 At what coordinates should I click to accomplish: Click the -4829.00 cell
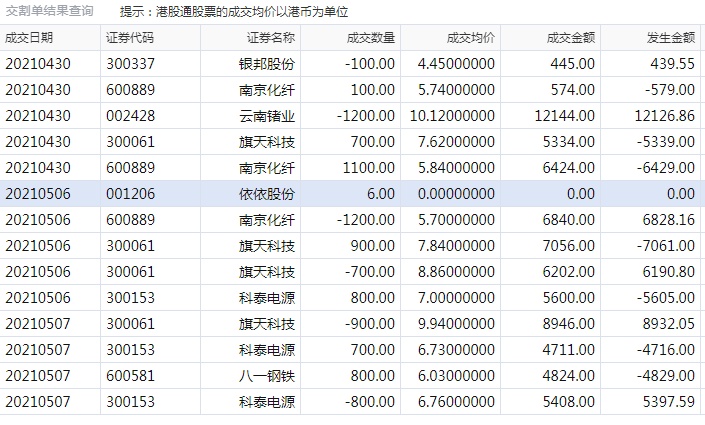(x=666, y=376)
